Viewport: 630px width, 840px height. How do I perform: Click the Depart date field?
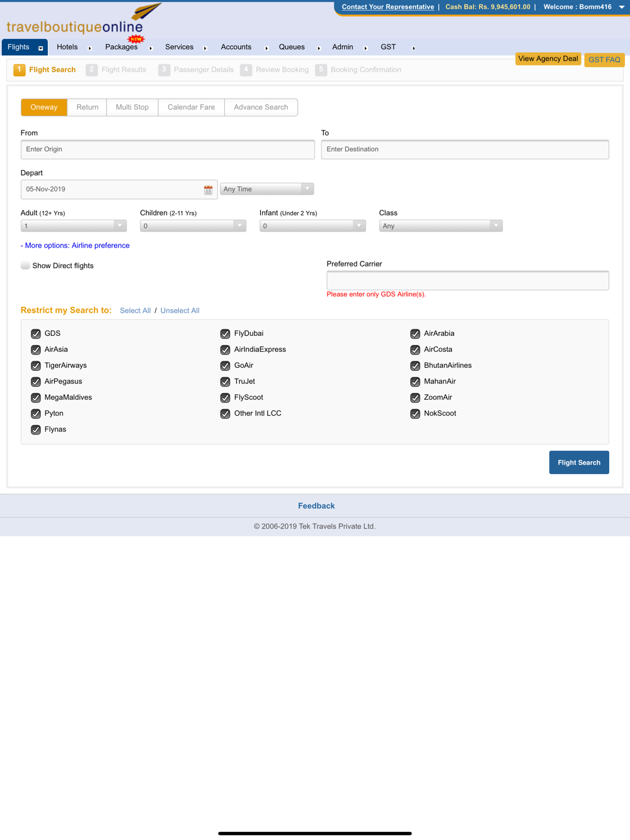(x=119, y=190)
